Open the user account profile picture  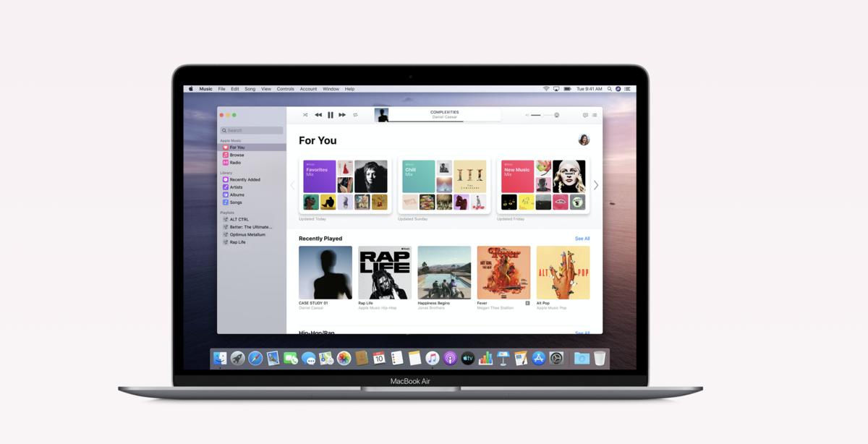point(584,140)
